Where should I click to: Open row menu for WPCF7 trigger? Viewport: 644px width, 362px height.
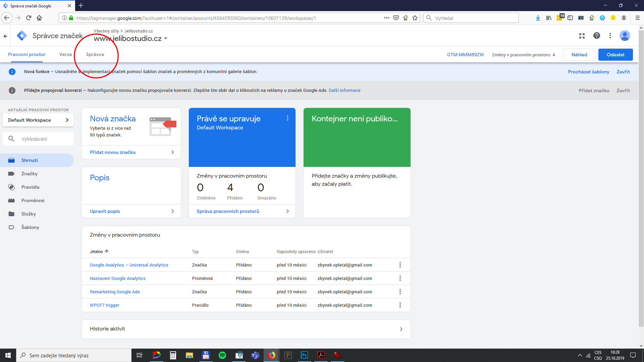coord(400,305)
